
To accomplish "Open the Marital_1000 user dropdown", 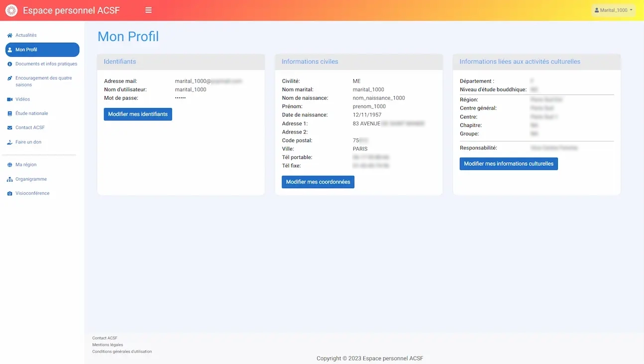I will [613, 10].
